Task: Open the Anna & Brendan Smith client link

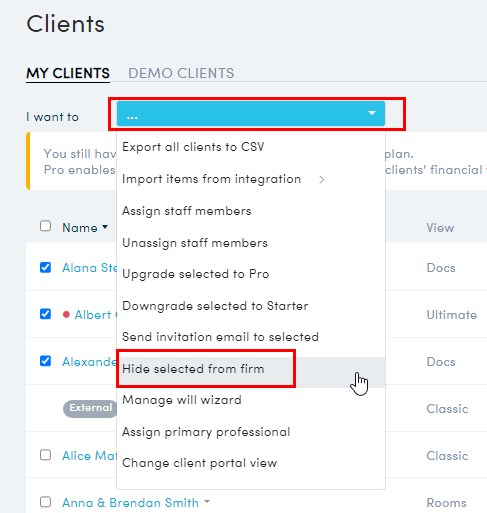Action: click(x=130, y=502)
